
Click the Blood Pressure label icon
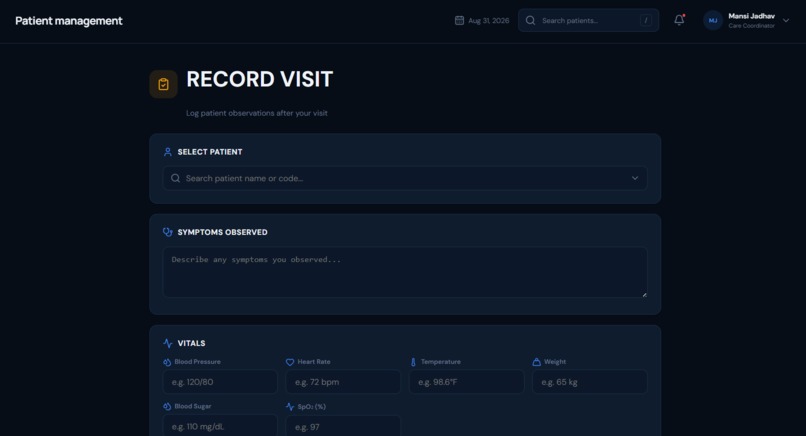167,362
